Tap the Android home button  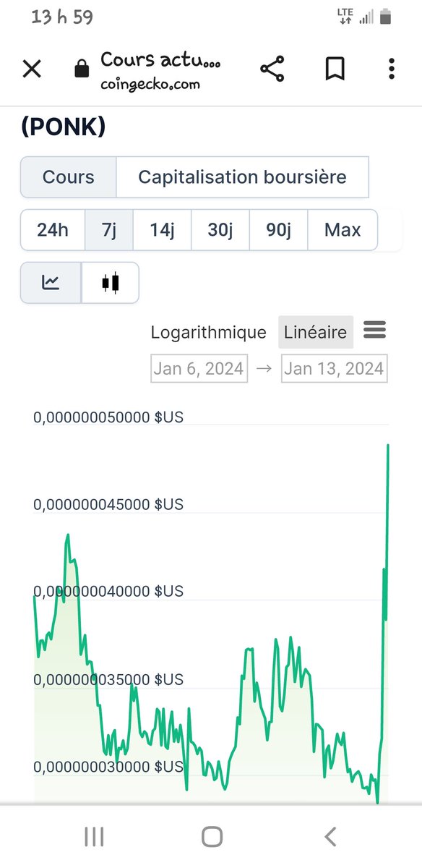tap(212, 837)
